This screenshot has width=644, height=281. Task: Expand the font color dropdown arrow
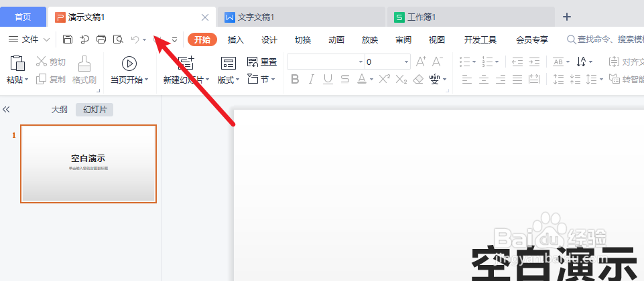pos(371,80)
